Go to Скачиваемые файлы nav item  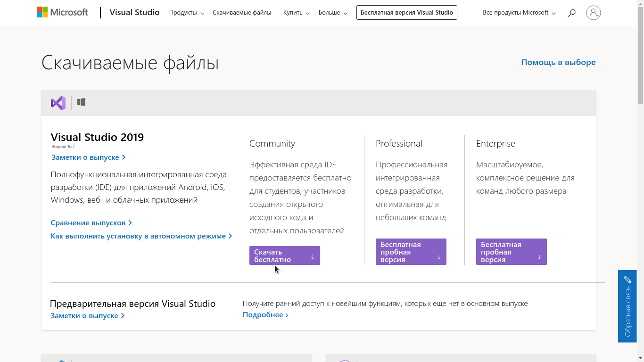(x=242, y=13)
